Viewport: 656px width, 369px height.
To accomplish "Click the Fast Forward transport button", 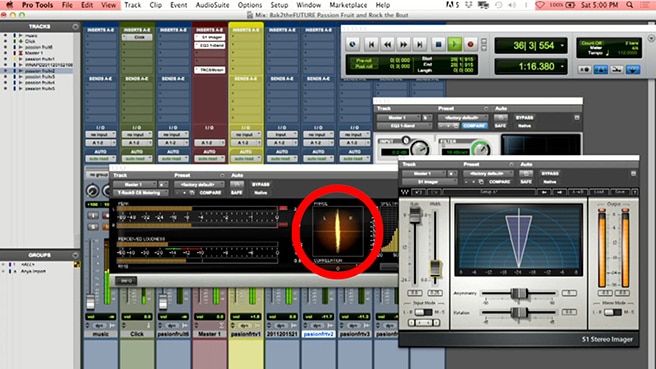I will pos(403,44).
